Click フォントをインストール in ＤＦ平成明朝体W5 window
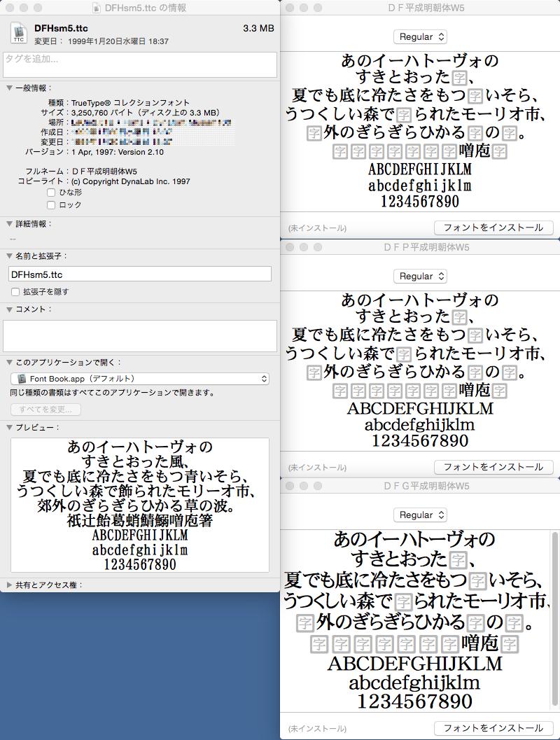The image size is (560, 740). 493,228
